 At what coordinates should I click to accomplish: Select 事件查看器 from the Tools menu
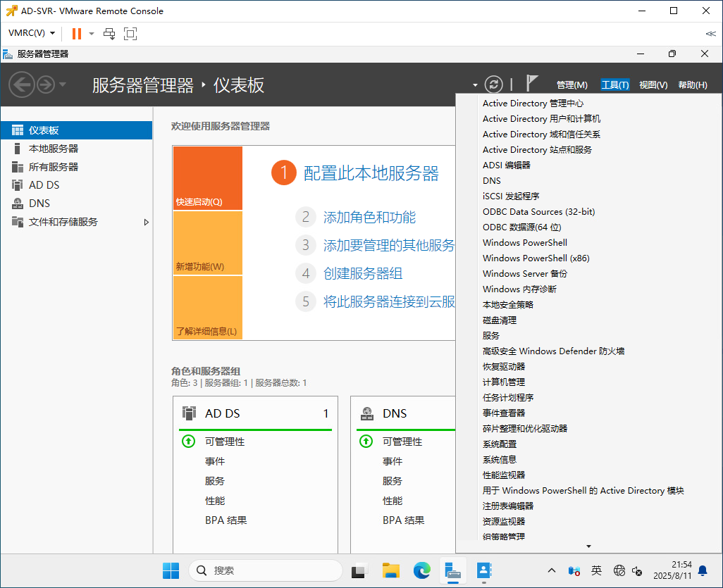pos(504,413)
